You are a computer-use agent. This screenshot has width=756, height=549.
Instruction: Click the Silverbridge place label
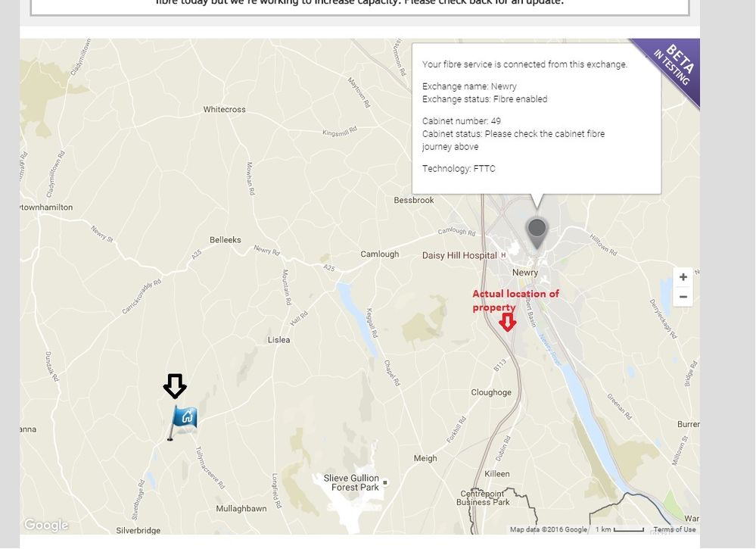[x=138, y=530]
